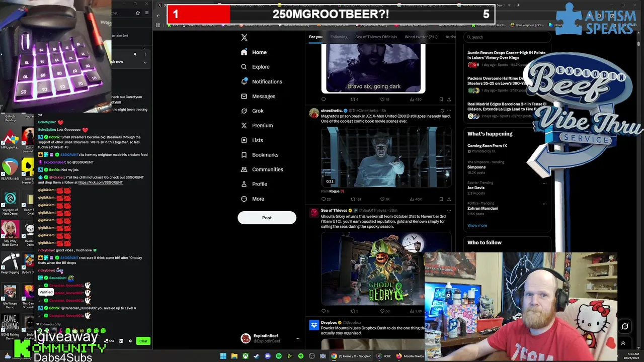Switch to Sea of Thieves Officials tab

pyautogui.click(x=376, y=37)
